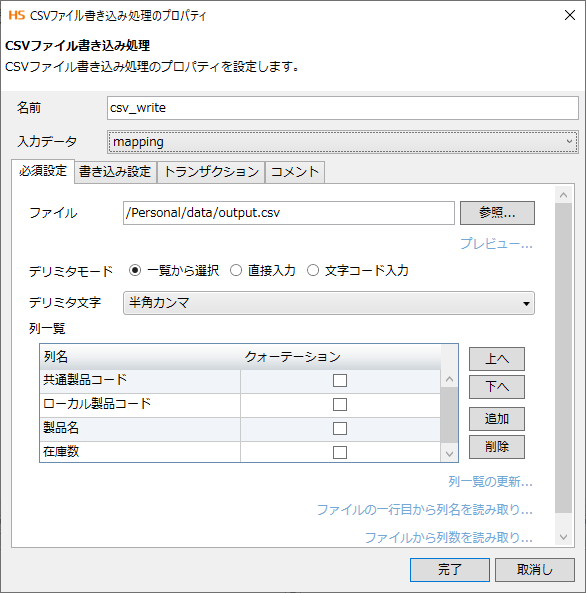Click the vertical scrollbar of settings panel
Viewport: 586px width, 593px height.
coord(563,358)
